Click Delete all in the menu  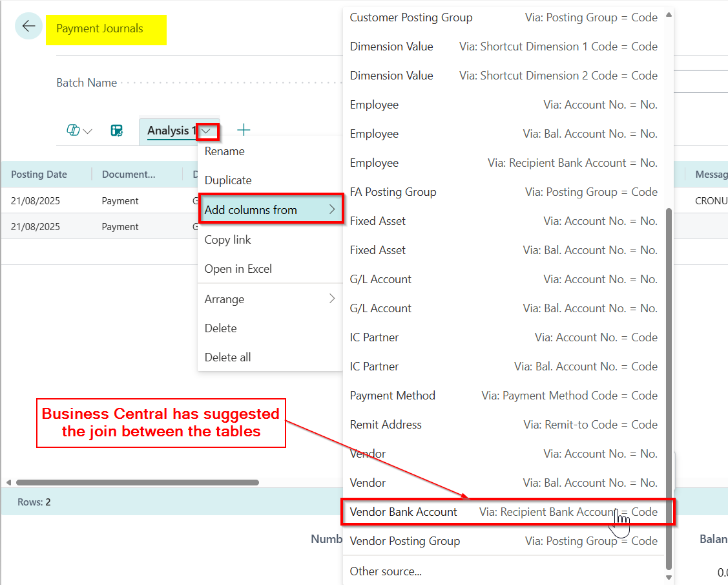(227, 357)
